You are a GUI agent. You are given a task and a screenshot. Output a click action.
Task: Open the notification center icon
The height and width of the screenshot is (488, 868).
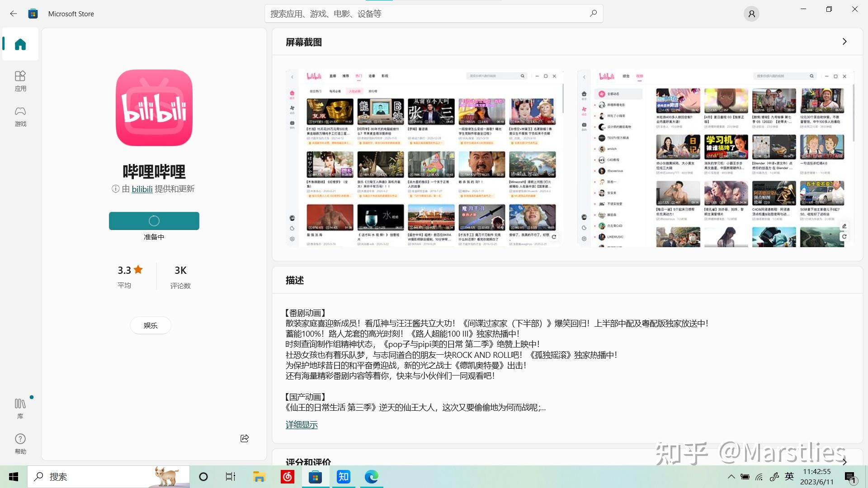coord(850,477)
